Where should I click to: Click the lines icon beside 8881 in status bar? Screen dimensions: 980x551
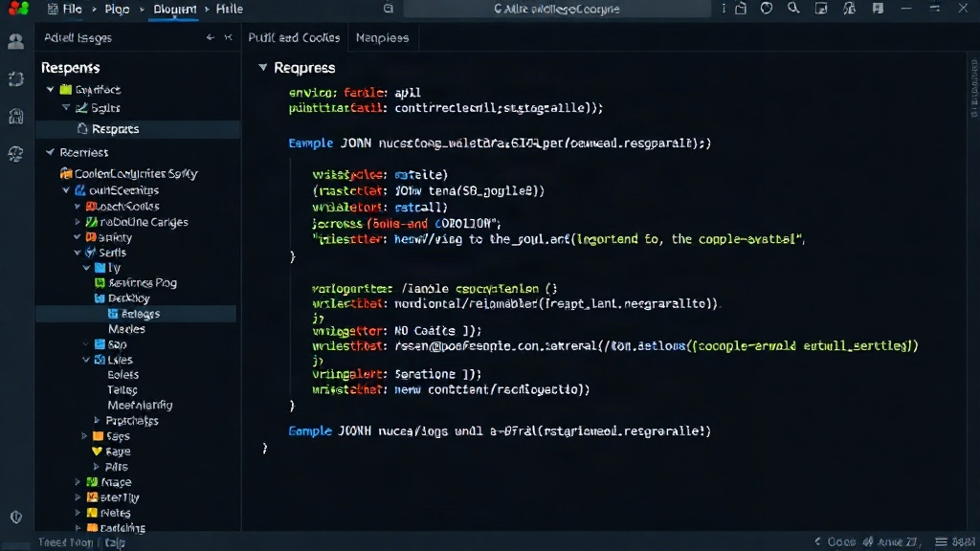(941, 541)
